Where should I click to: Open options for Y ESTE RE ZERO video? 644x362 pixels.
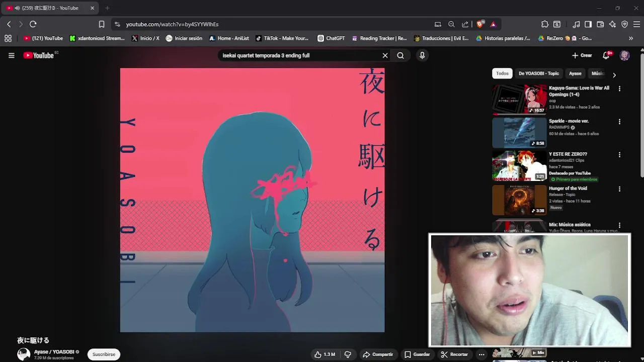tap(619, 155)
